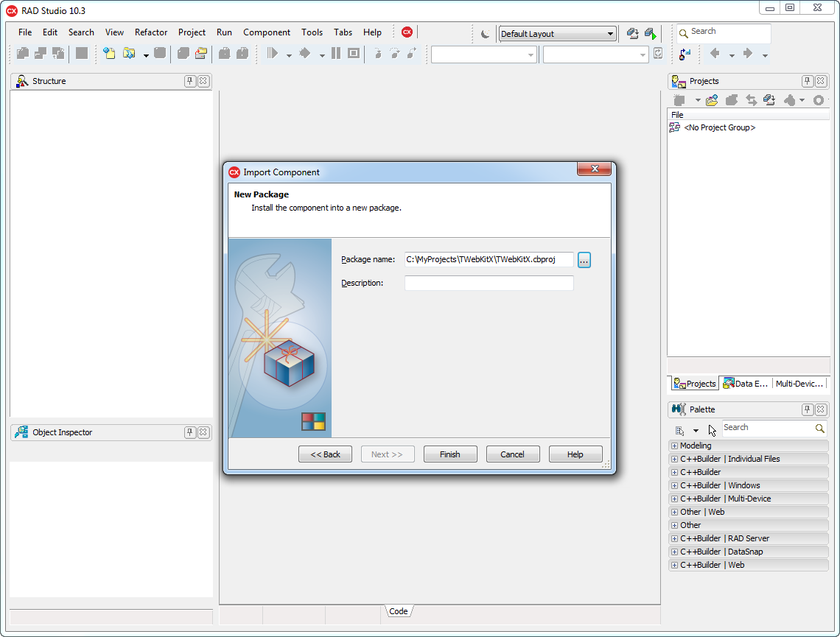This screenshot has height=637, width=840.
Task: Switch to the Multi-Device tab
Action: (799, 384)
